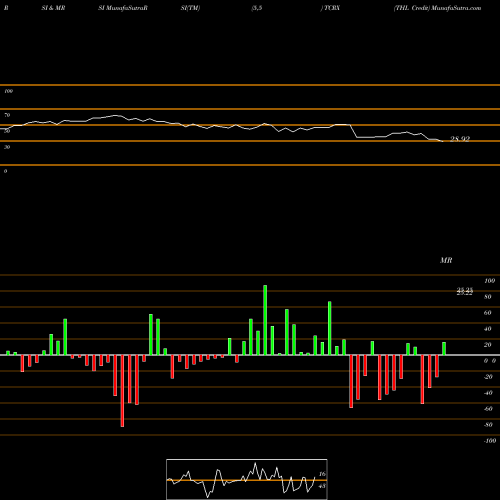Image resolution: width=500 pixels, height=500 pixels.
Task: Click the '(THL Credit) MunafaSutra.com' header text
Action: 437,8
